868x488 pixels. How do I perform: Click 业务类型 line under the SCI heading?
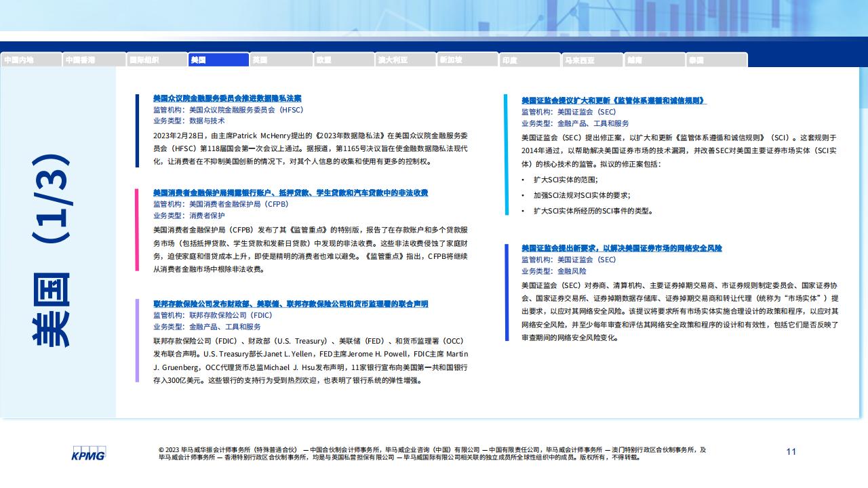(x=575, y=123)
